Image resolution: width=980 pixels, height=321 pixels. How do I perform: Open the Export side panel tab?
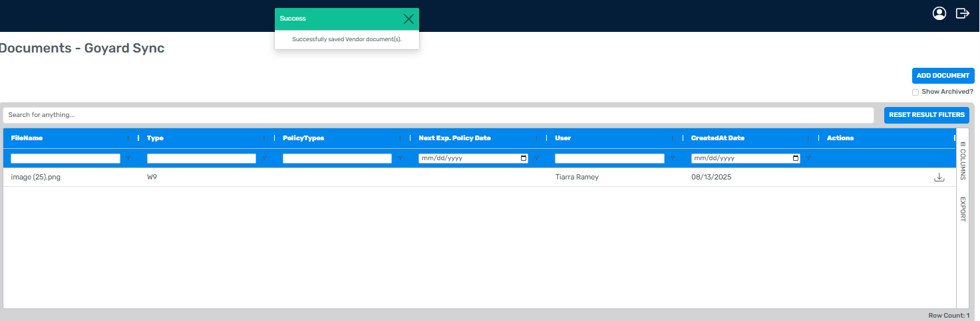point(963,209)
